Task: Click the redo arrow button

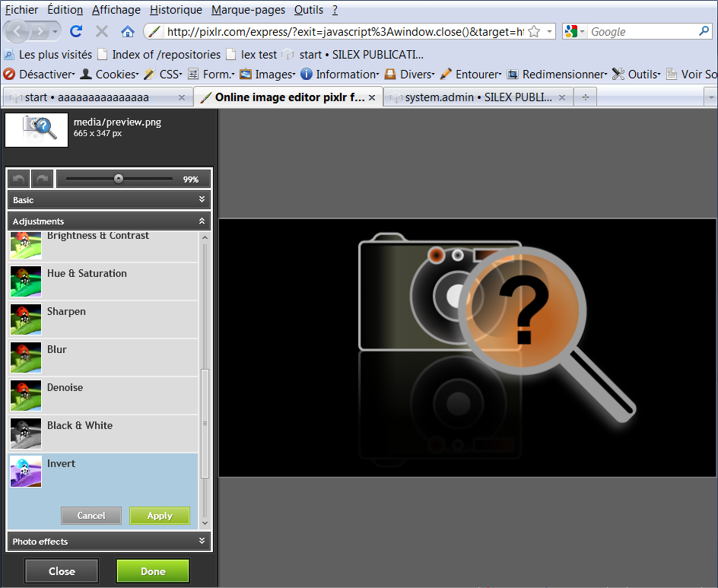Action: [43, 180]
